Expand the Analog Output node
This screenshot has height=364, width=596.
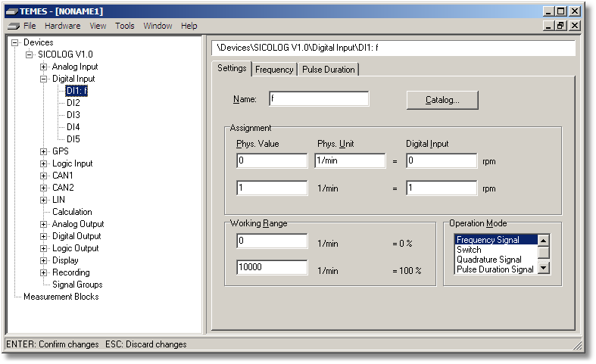(44, 224)
